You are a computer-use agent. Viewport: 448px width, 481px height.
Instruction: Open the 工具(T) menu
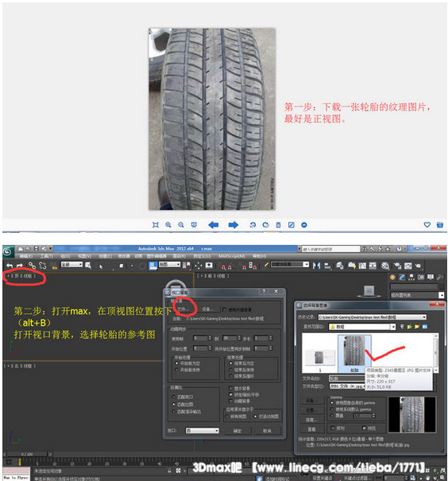coord(47,256)
